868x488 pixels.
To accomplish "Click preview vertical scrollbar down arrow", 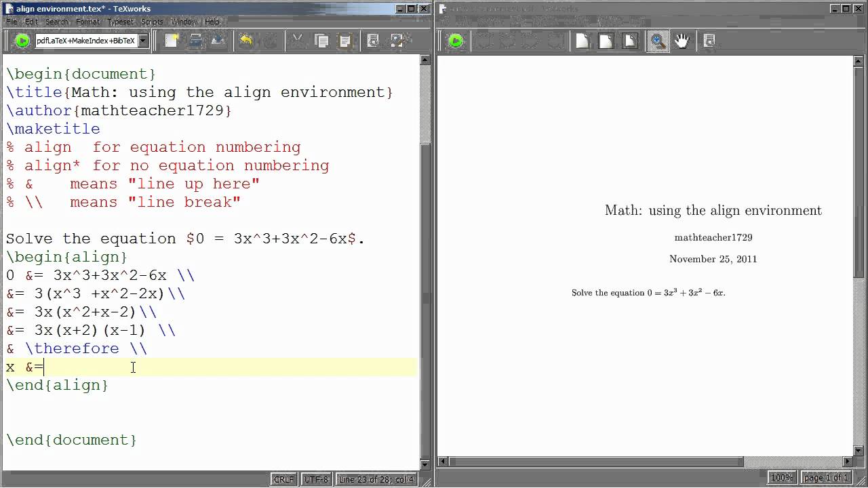I will [858, 451].
